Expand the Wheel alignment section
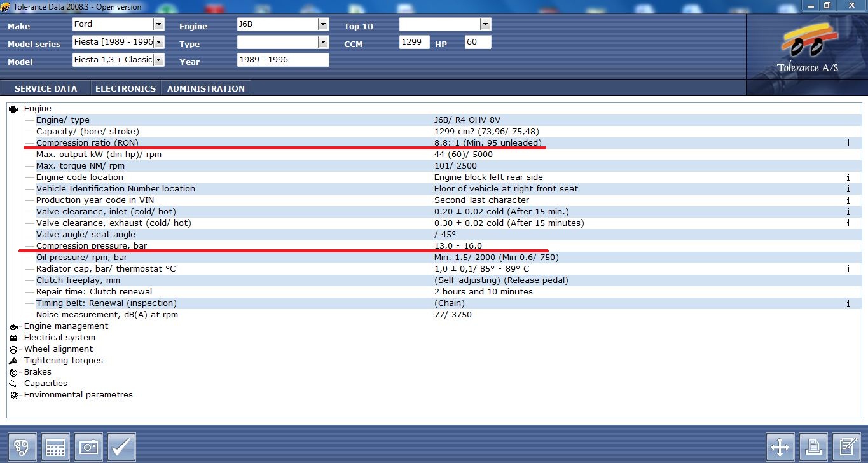This screenshot has width=868, height=463. click(59, 349)
